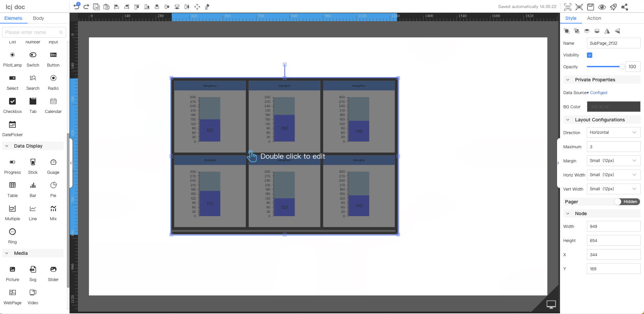Click the share icon in top right
This screenshot has width=644, height=314.
(625, 7)
